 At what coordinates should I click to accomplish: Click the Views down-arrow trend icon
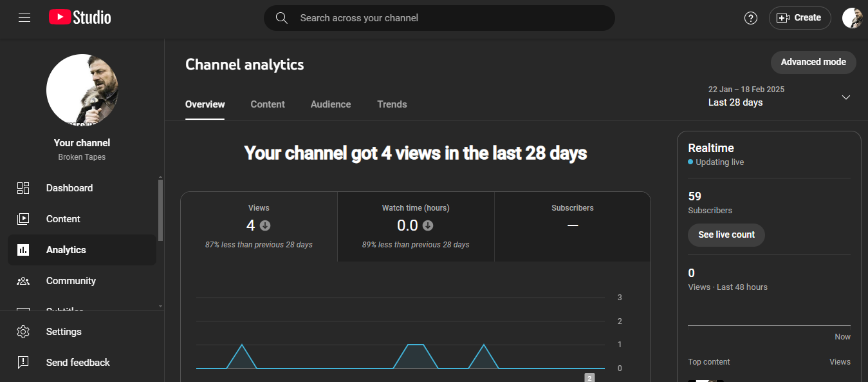click(x=265, y=226)
